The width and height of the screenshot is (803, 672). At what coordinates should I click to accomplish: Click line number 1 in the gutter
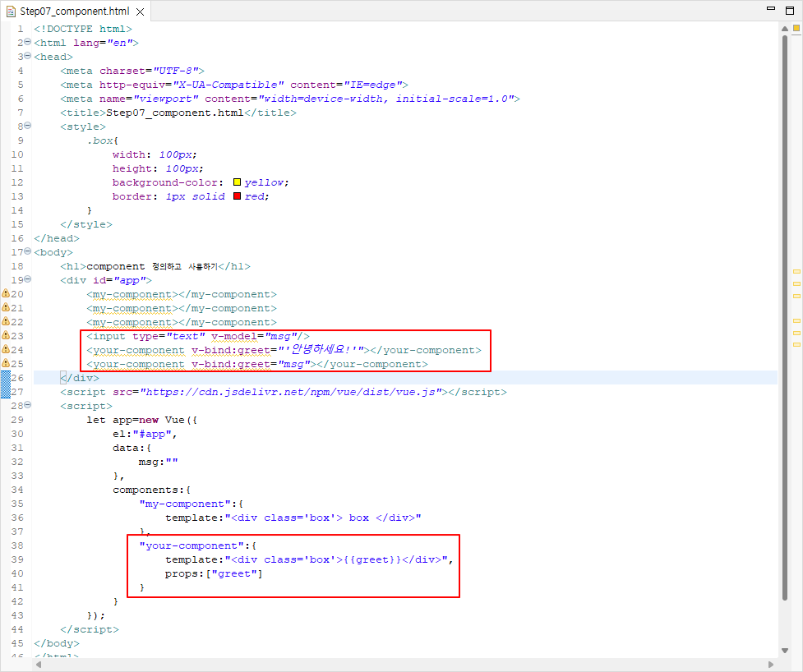click(x=21, y=29)
